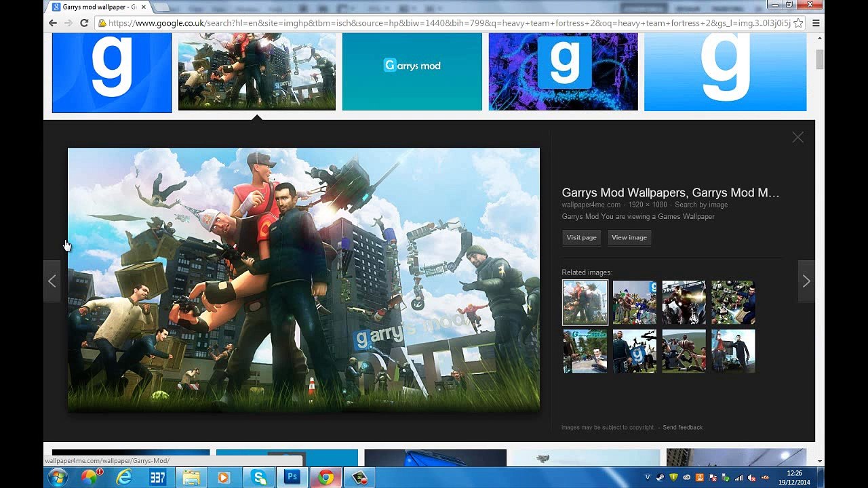The image size is (868, 488).
Task: Click the Visit page button
Action: pos(582,237)
